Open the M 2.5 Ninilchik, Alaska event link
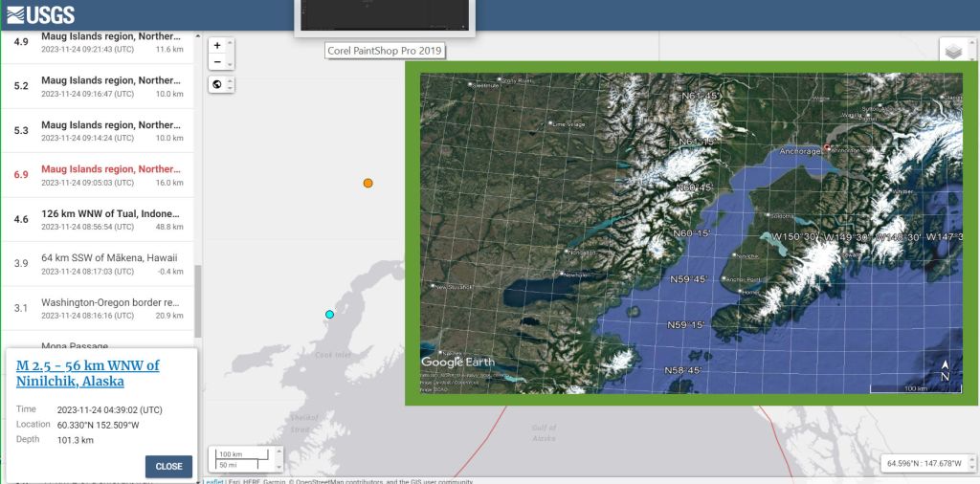Screen dimensions: 980x484 [87, 373]
